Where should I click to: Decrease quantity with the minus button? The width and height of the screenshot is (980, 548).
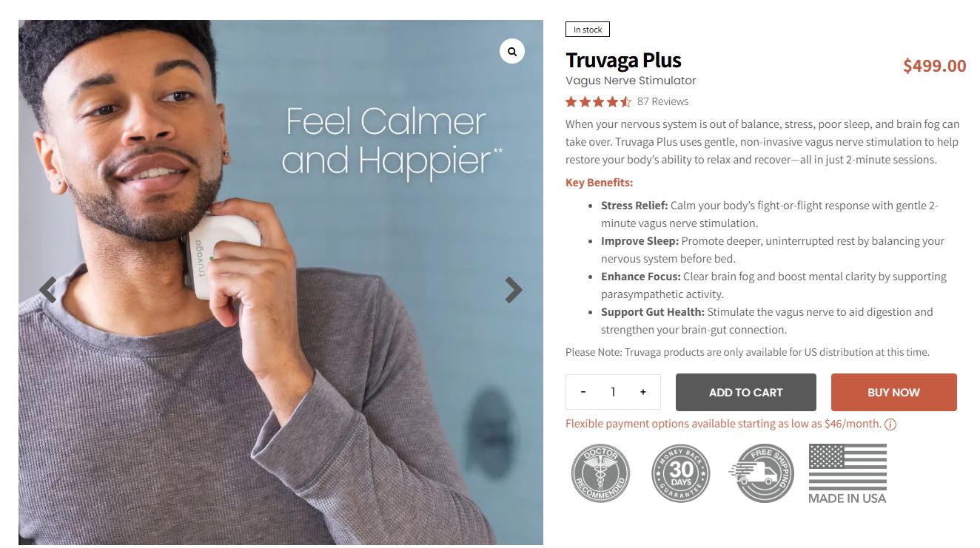(x=583, y=392)
